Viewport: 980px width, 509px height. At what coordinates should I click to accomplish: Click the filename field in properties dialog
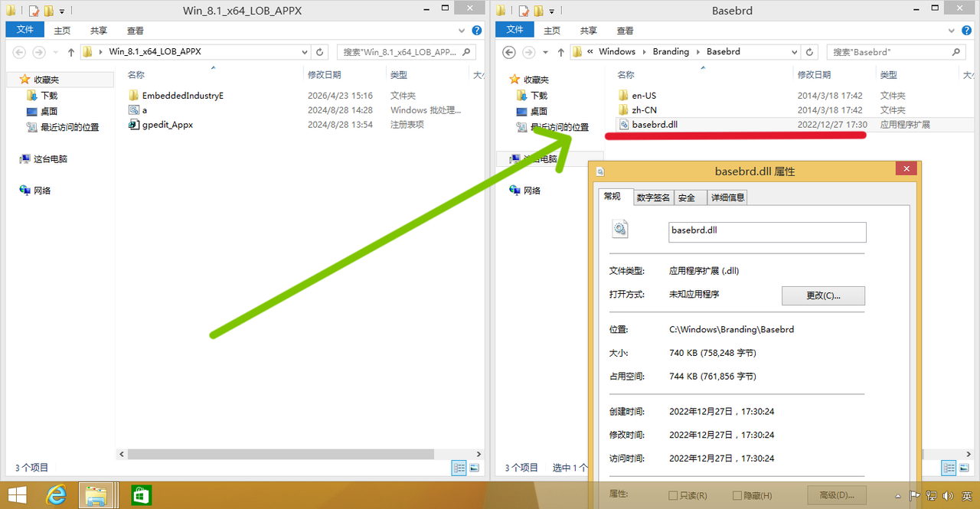click(767, 232)
